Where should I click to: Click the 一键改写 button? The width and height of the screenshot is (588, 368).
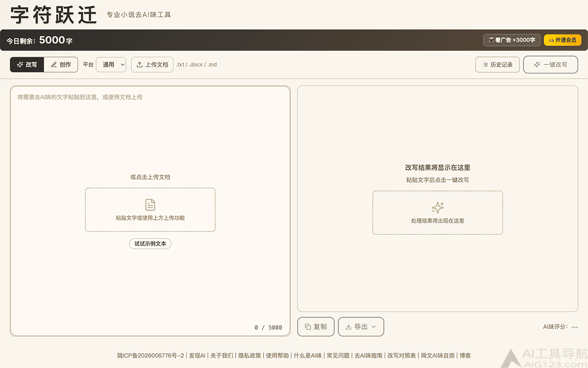[550, 65]
